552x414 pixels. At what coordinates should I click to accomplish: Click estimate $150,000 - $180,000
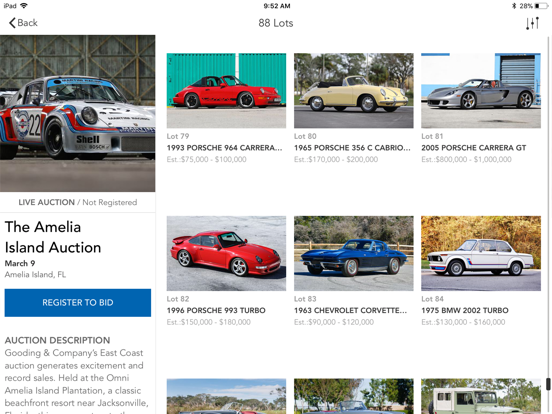(209, 322)
